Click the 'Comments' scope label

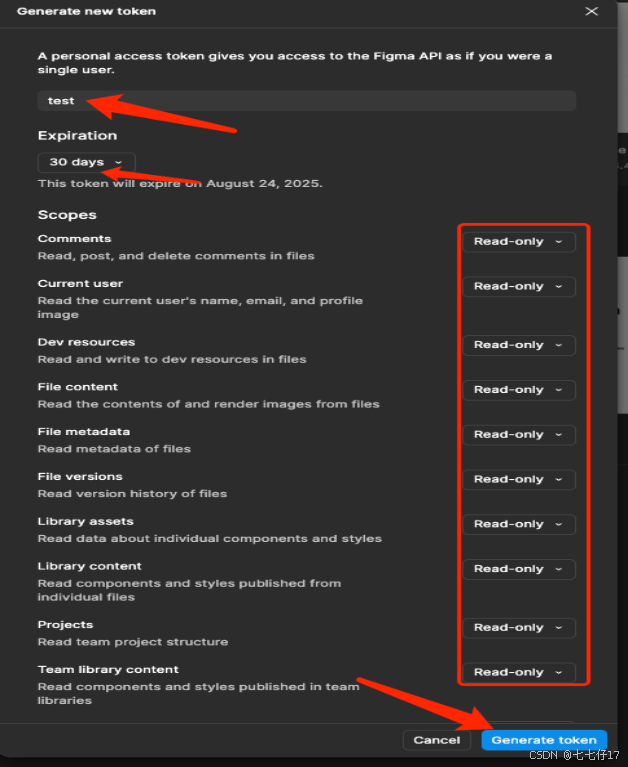click(x=74, y=239)
